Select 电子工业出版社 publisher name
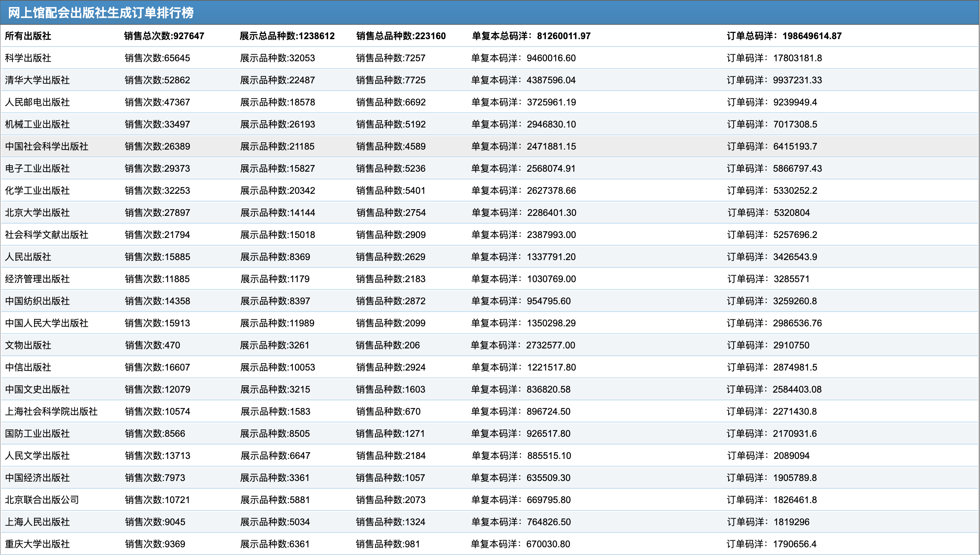980x555 pixels. tap(37, 169)
